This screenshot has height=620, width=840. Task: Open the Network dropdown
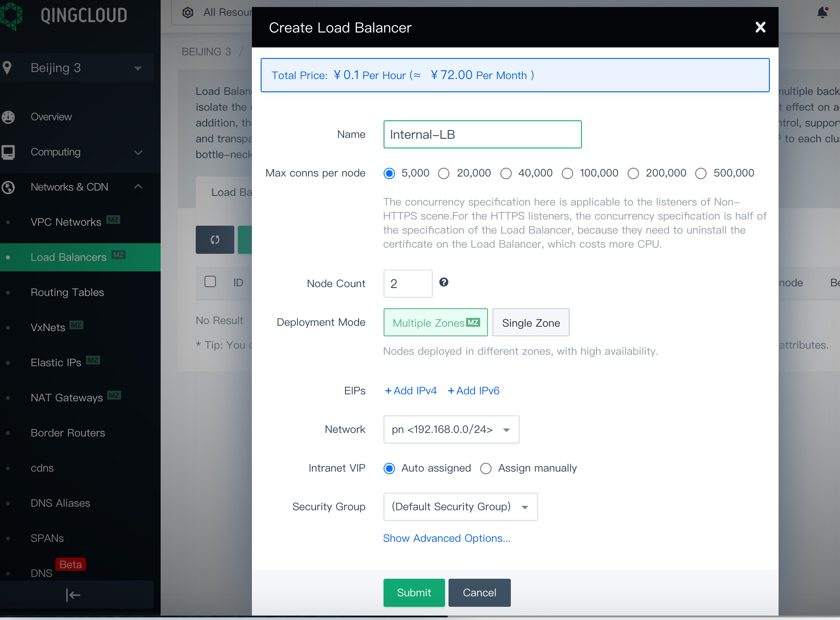coord(451,429)
